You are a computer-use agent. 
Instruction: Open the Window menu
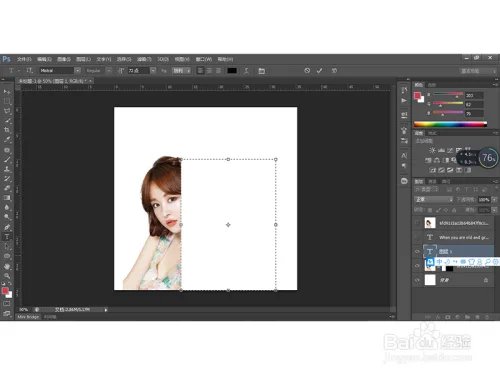(204, 59)
